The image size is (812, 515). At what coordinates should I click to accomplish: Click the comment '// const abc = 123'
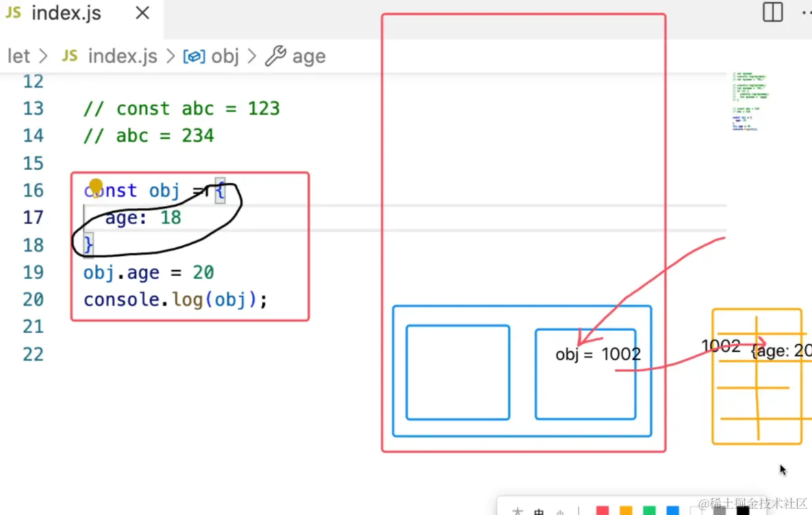pyautogui.click(x=181, y=109)
